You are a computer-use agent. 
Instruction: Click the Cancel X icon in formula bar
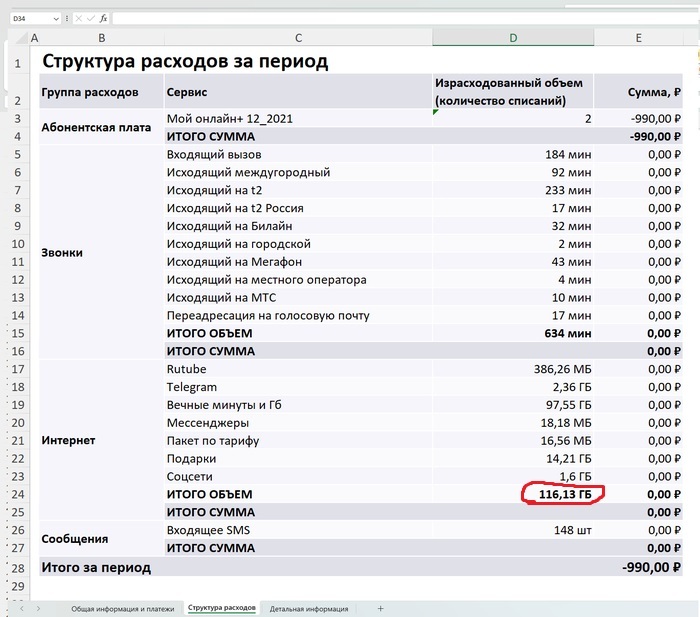(79, 18)
